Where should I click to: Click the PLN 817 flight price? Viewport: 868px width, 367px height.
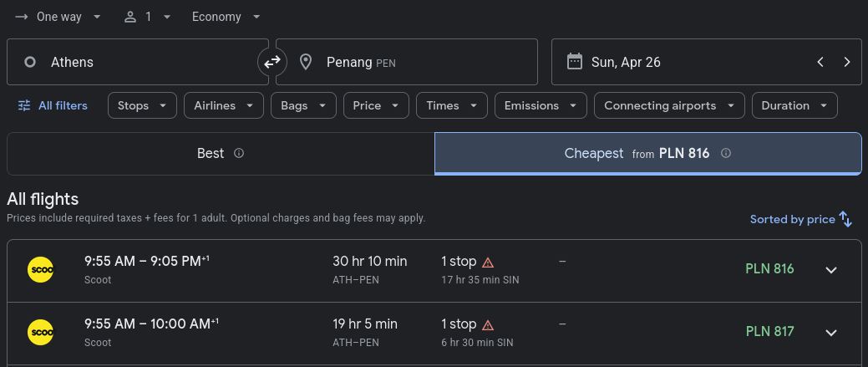769,332
